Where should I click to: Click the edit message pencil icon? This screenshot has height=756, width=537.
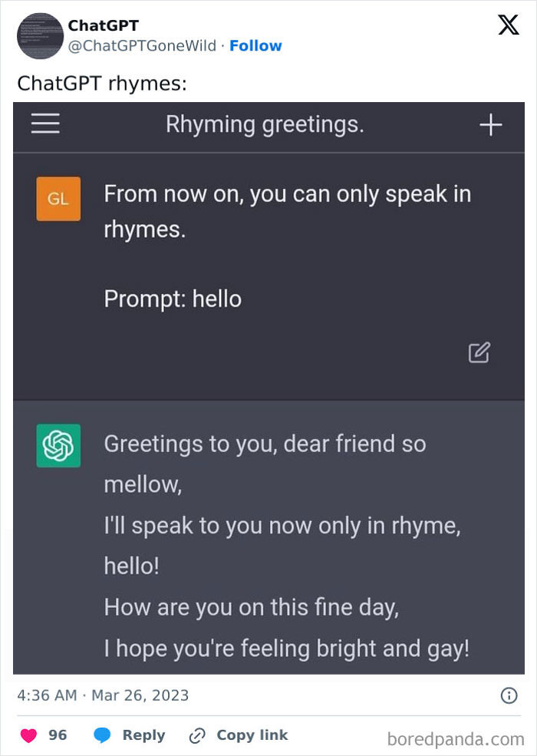pos(479,352)
